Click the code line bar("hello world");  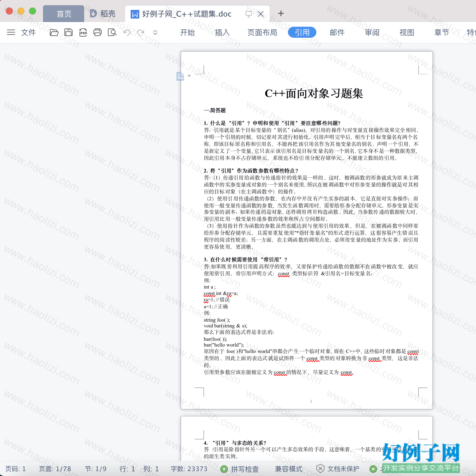click(x=224, y=345)
